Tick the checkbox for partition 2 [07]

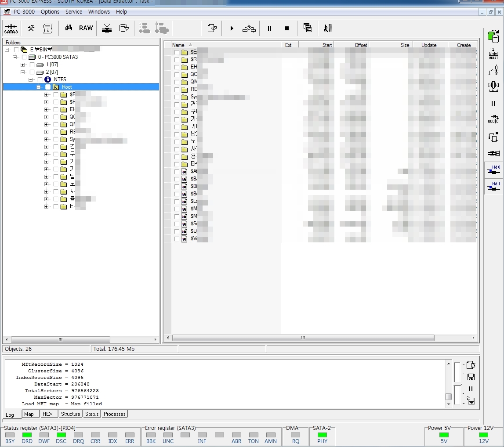(x=32, y=72)
